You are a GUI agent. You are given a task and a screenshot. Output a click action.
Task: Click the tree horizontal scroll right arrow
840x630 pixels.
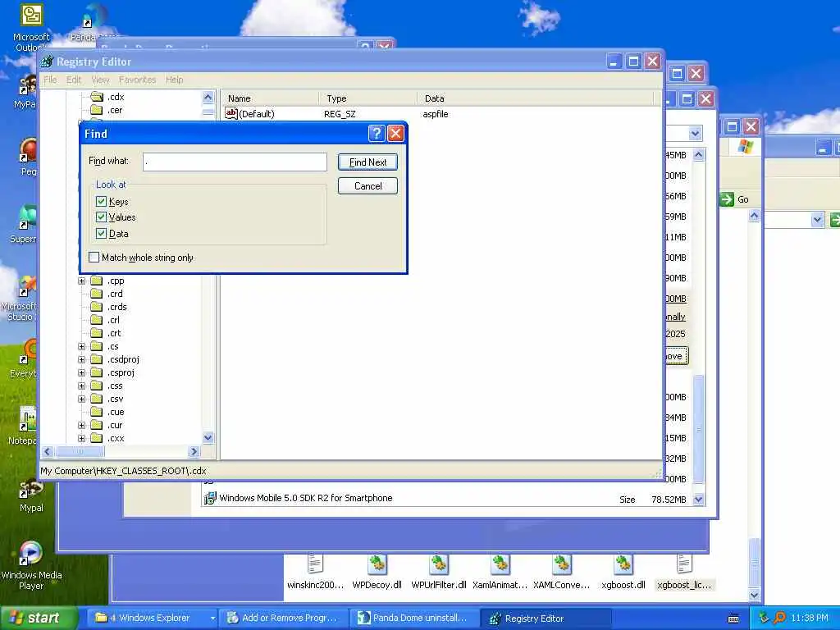[194, 452]
